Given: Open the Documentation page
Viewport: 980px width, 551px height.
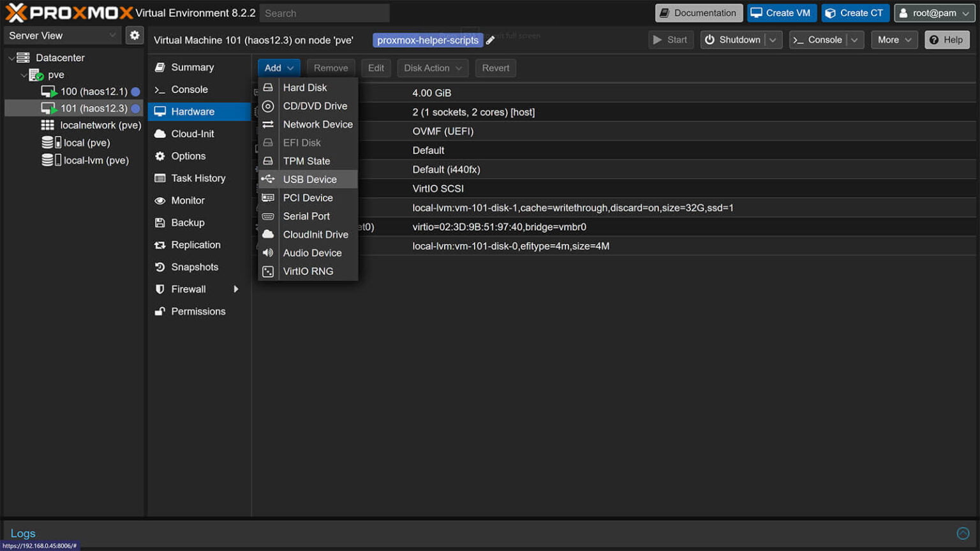Looking at the screenshot, I should [x=698, y=12].
